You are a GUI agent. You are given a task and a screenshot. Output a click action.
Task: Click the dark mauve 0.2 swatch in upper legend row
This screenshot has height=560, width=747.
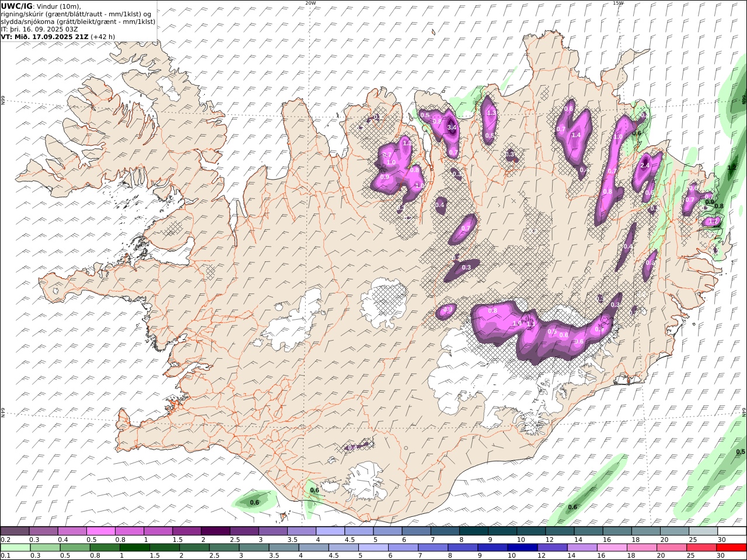point(15,531)
